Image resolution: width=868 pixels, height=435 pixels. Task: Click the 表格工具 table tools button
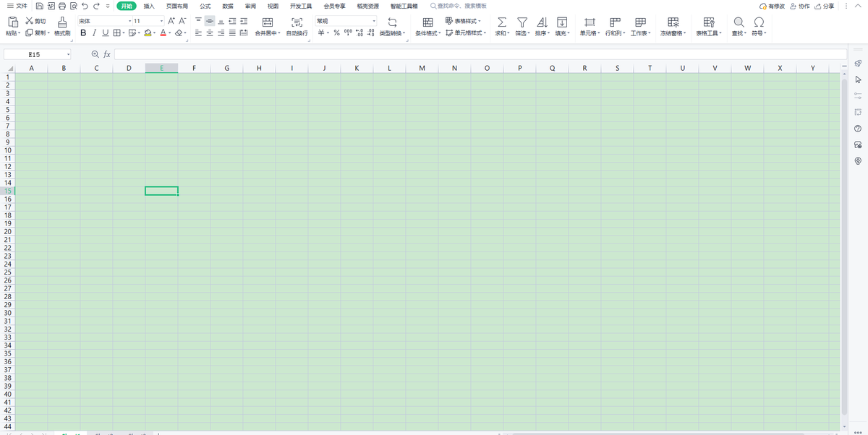pyautogui.click(x=709, y=27)
